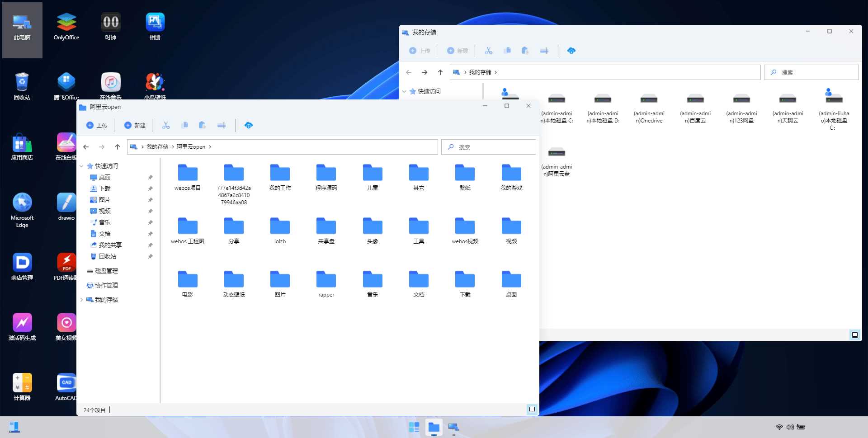Click the 上传 upload button in 阿里云open
This screenshot has width=868, height=438.
(97, 125)
